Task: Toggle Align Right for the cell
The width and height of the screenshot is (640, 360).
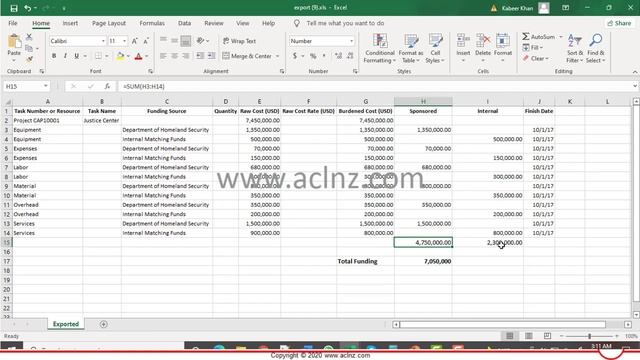Action: pyautogui.click(x=186, y=56)
